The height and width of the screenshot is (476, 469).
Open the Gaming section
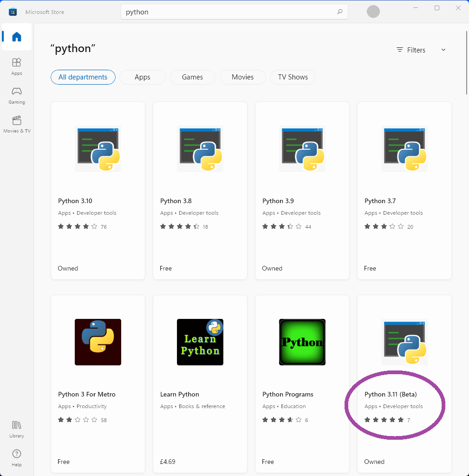click(16, 95)
